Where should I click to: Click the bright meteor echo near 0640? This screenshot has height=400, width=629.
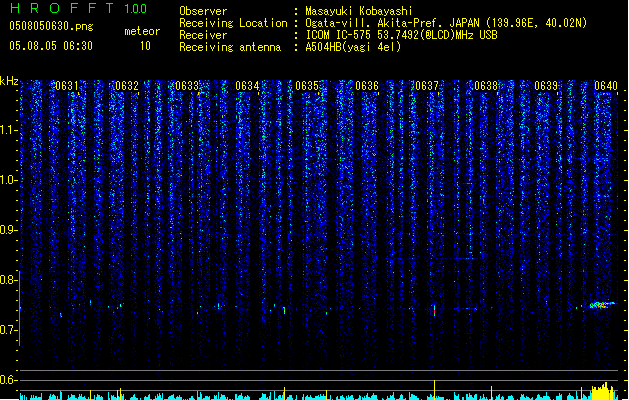tap(602, 305)
